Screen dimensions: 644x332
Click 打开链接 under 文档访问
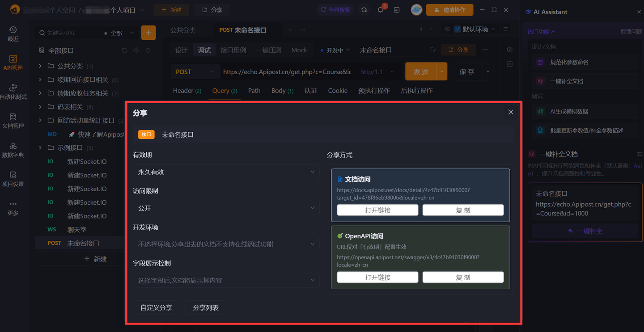[x=377, y=210]
